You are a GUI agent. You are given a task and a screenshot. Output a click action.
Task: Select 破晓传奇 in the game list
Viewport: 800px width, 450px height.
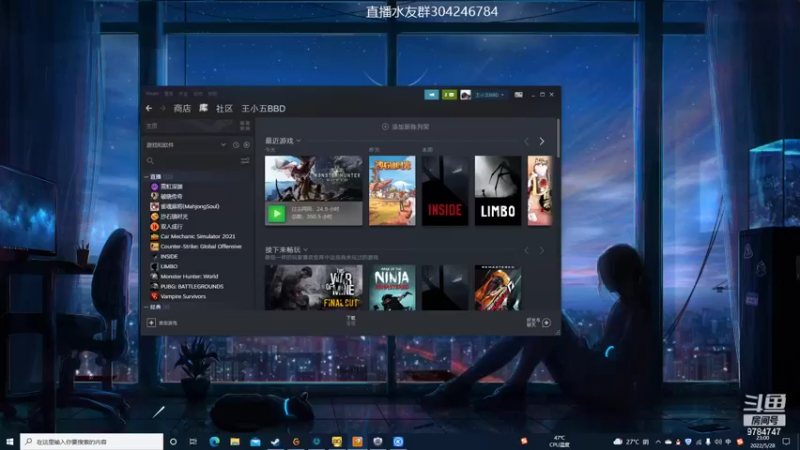[x=171, y=196]
